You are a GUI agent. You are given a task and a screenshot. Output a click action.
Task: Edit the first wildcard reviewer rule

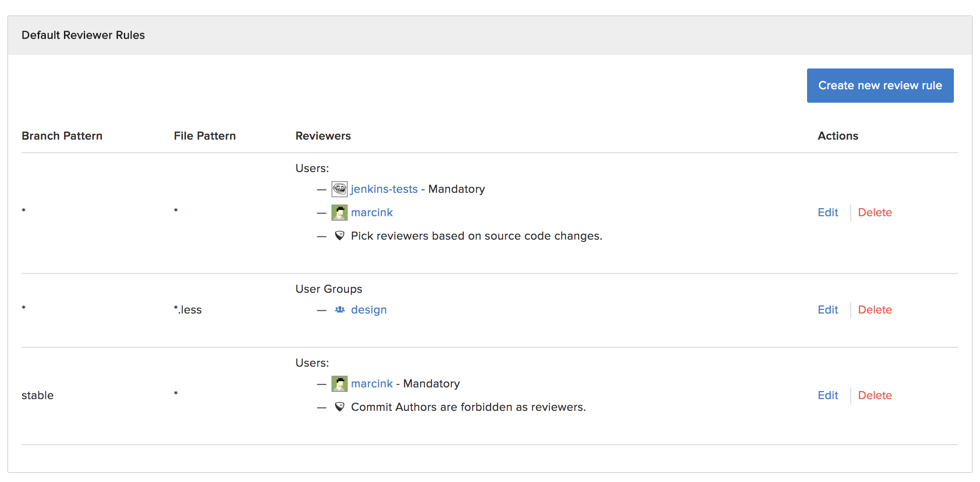point(827,213)
